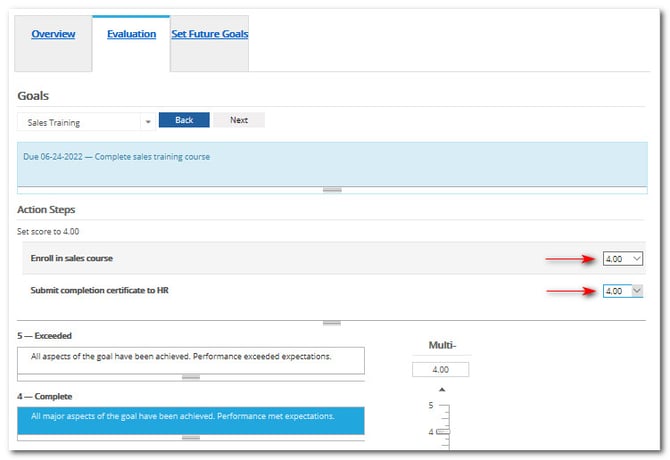
Task: Click resize grip under the Complete description
Action: point(191,438)
